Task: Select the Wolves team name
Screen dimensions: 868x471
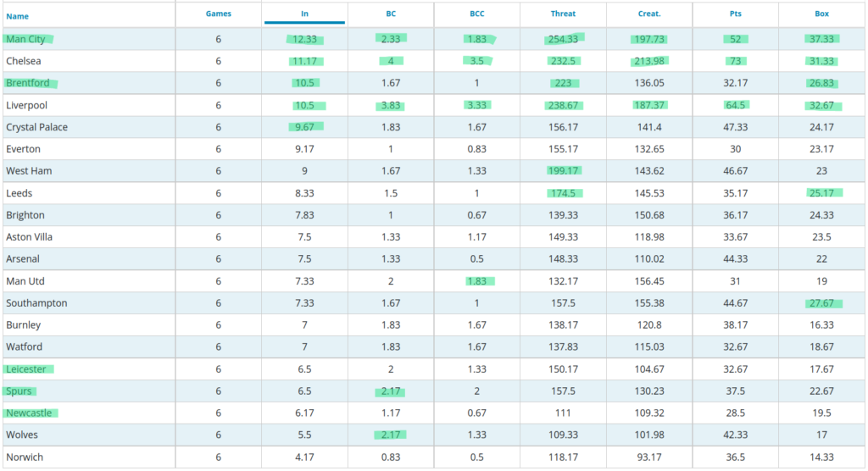Action: (x=21, y=435)
